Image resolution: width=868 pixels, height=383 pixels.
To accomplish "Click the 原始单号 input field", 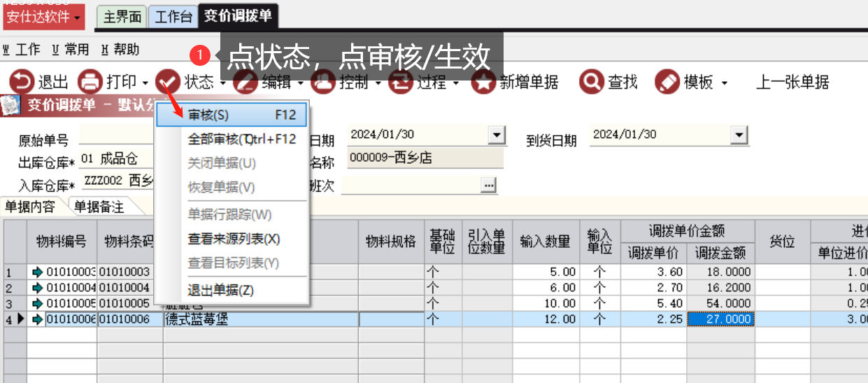I will point(115,136).
